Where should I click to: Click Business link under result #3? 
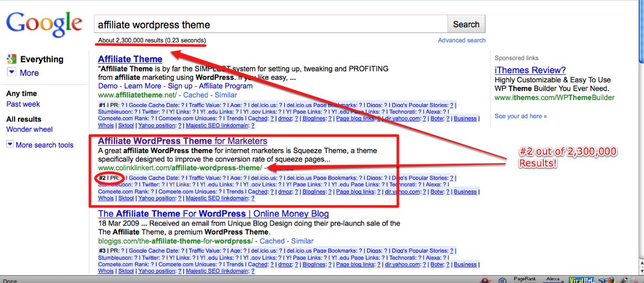click(x=465, y=264)
